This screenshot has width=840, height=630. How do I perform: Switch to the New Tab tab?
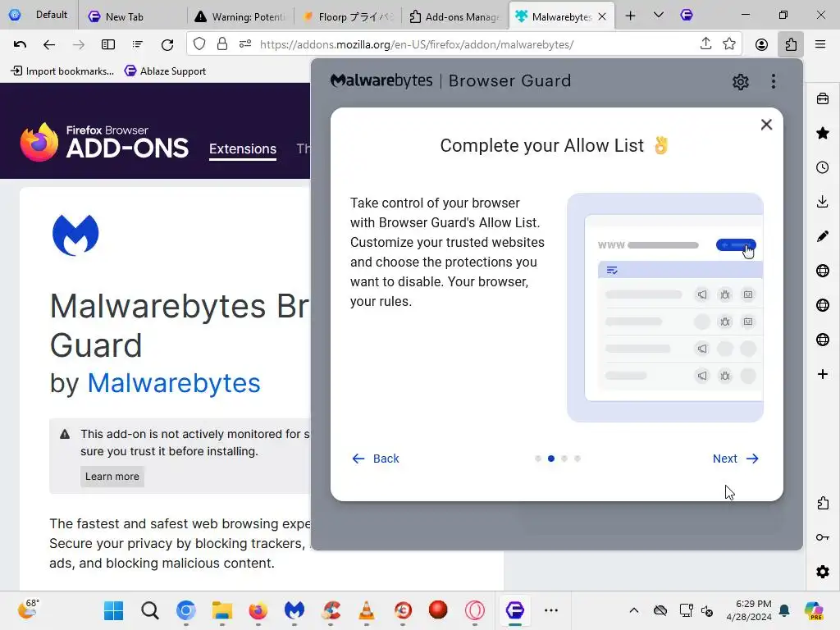click(132, 16)
